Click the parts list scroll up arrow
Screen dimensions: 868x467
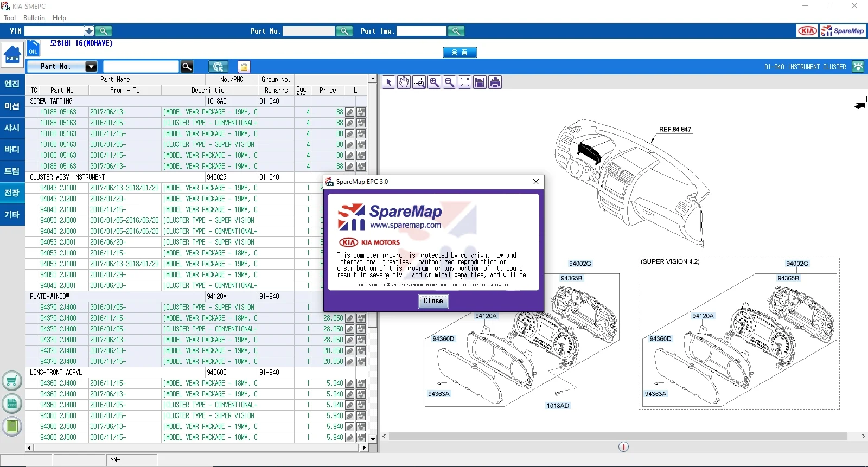click(373, 79)
